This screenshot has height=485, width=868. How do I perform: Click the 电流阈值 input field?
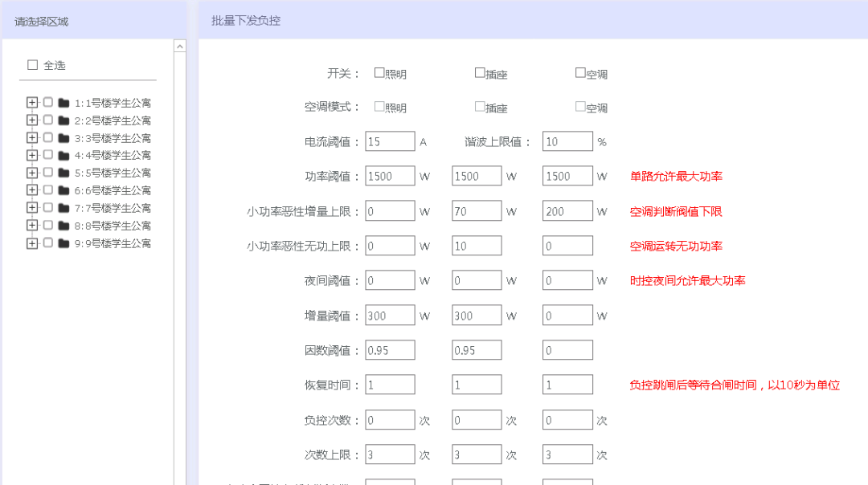(x=389, y=141)
